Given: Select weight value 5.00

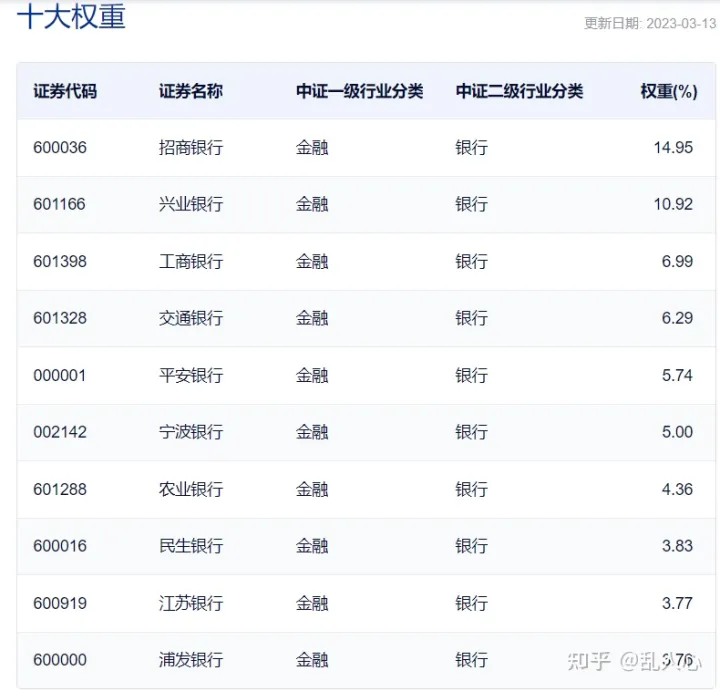Looking at the screenshot, I should (x=677, y=432).
